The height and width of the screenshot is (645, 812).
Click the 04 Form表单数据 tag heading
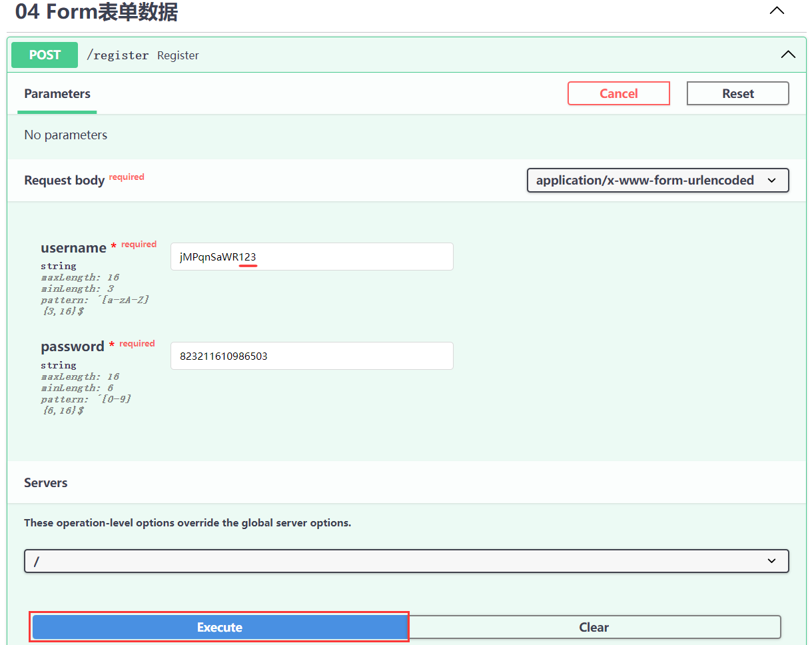tap(97, 12)
